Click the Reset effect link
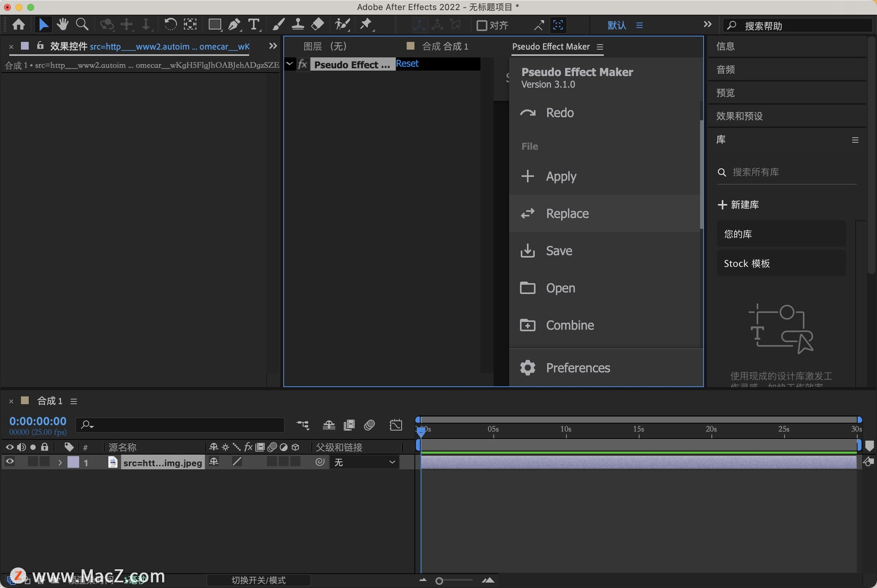The image size is (877, 588). [x=407, y=64]
